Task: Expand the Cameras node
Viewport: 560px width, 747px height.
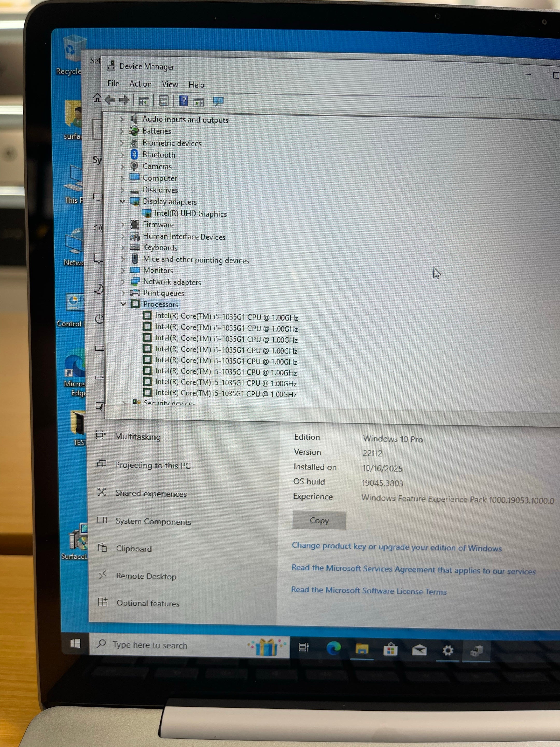Action: coord(122,166)
